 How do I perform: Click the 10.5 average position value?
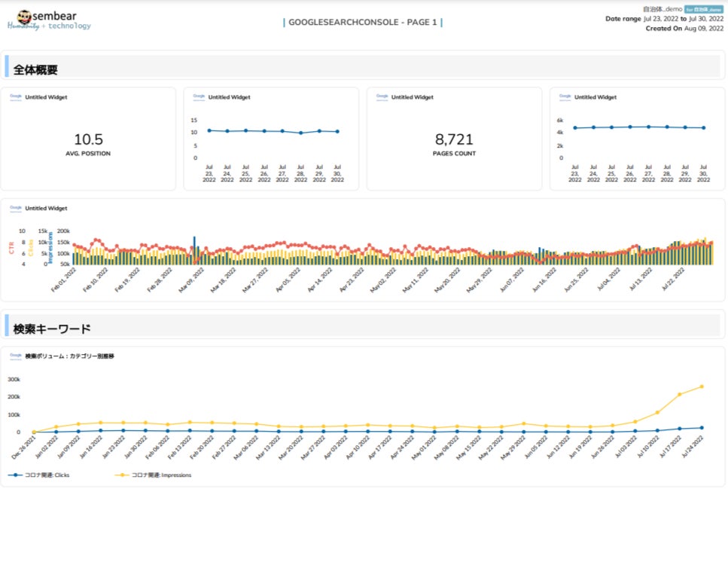(88, 139)
